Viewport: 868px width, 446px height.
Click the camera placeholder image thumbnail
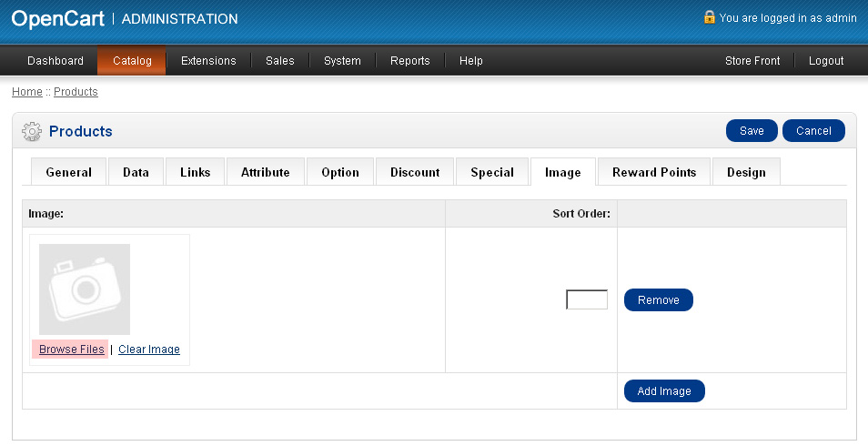(x=85, y=289)
